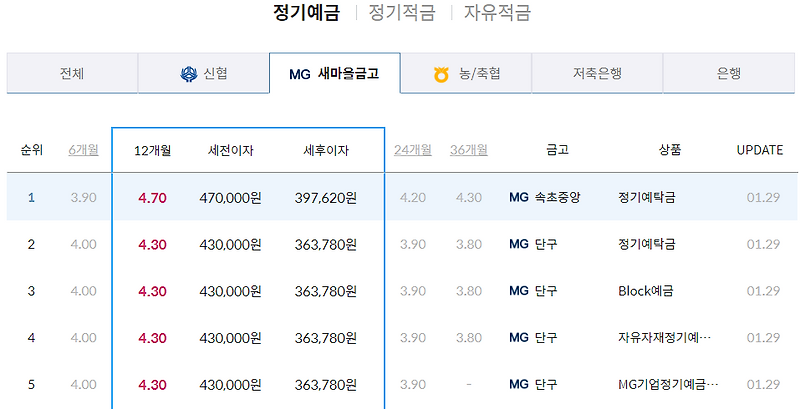The height and width of the screenshot is (409, 800).
Task: Open the MG기업정기예금… product
Action: [668, 385]
